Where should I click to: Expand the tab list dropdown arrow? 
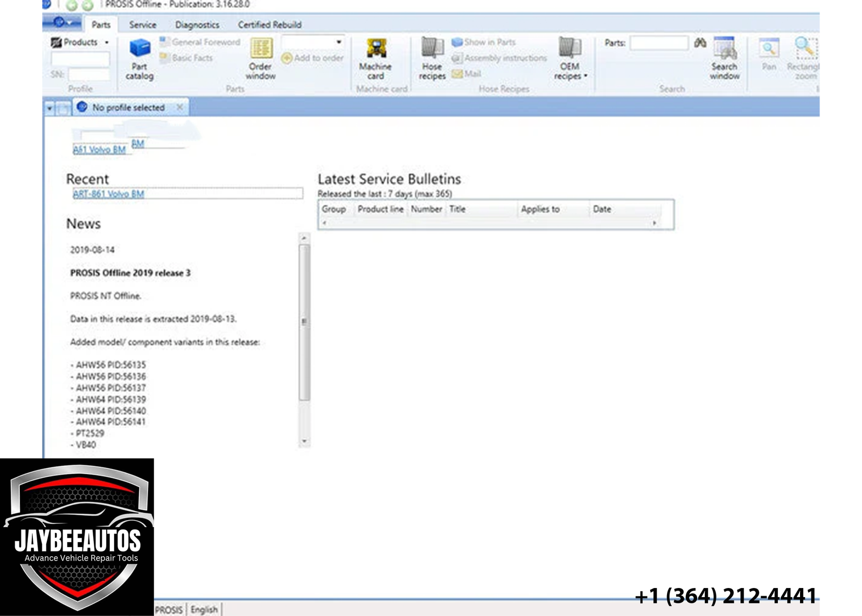click(50, 108)
